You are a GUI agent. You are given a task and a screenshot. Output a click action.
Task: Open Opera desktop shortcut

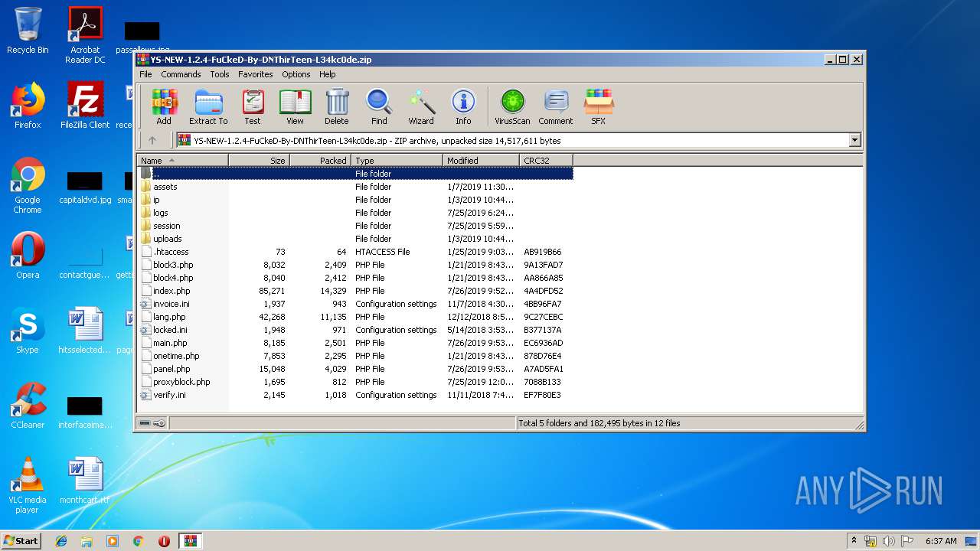28,256
